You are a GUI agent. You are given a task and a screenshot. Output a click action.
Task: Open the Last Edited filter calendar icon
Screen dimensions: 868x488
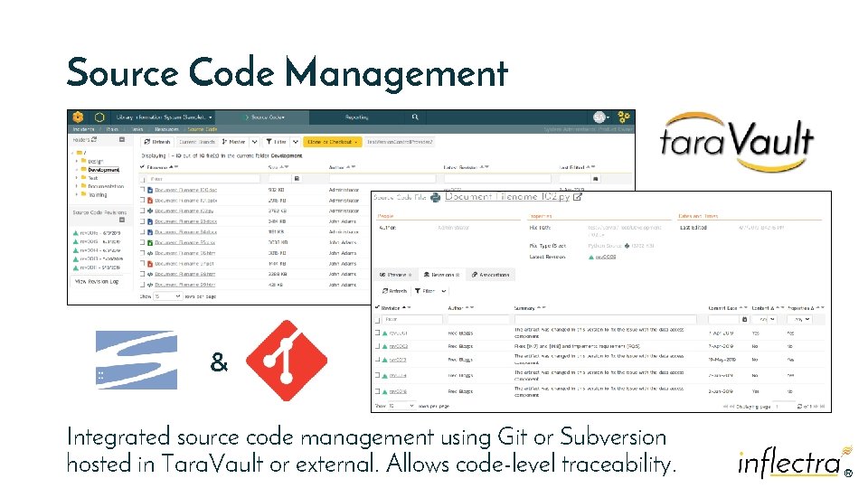coord(596,179)
